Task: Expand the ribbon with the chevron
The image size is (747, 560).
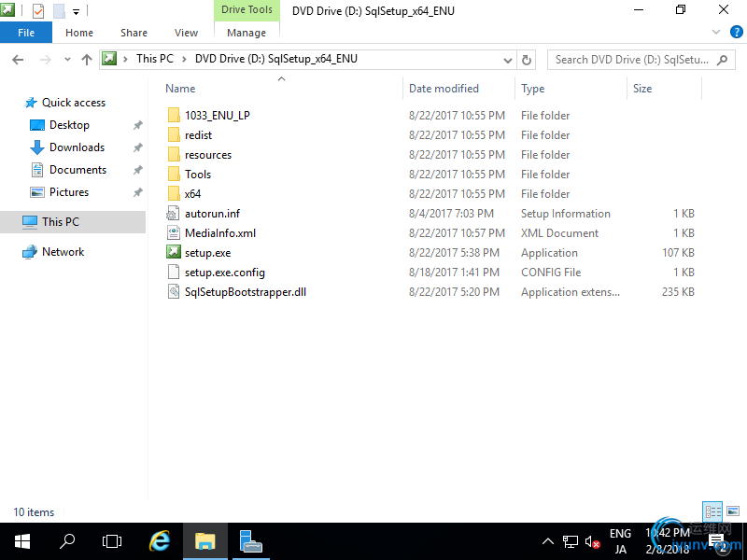Action: pyautogui.click(x=716, y=32)
